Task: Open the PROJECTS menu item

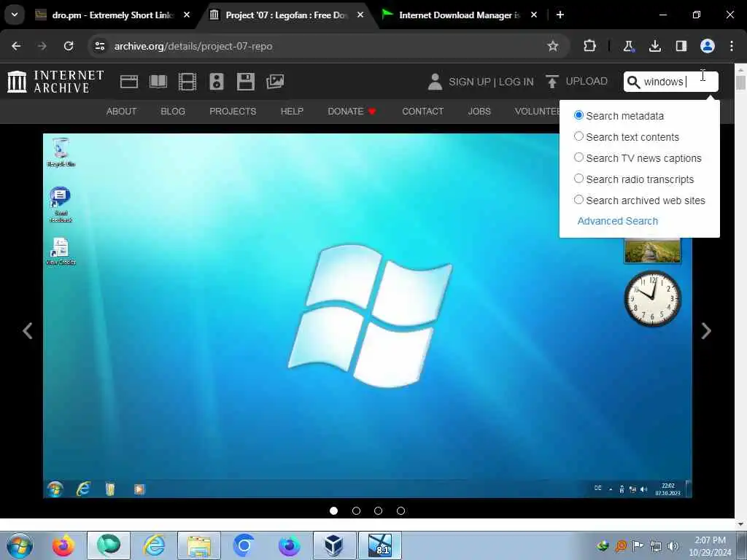Action: coord(233,112)
